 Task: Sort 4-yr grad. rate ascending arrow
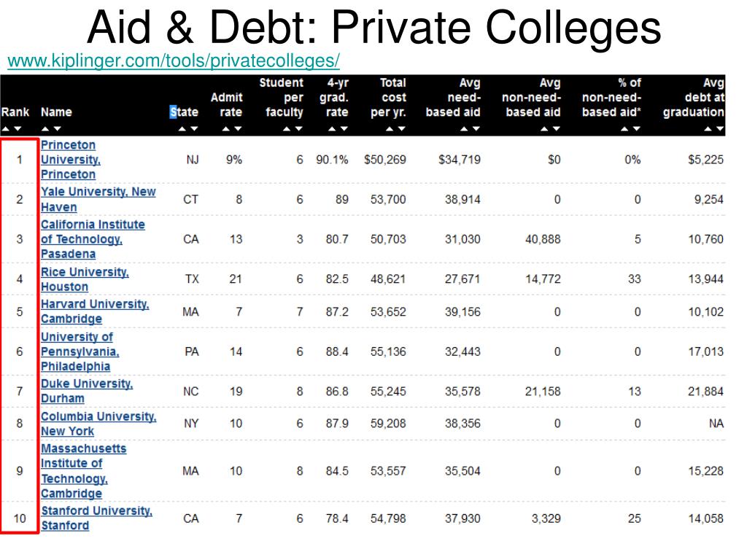[332, 129]
